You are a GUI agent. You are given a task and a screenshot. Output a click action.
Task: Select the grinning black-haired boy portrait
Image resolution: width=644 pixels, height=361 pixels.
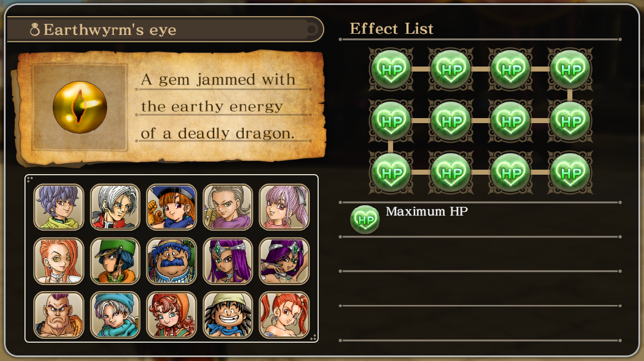click(228, 314)
